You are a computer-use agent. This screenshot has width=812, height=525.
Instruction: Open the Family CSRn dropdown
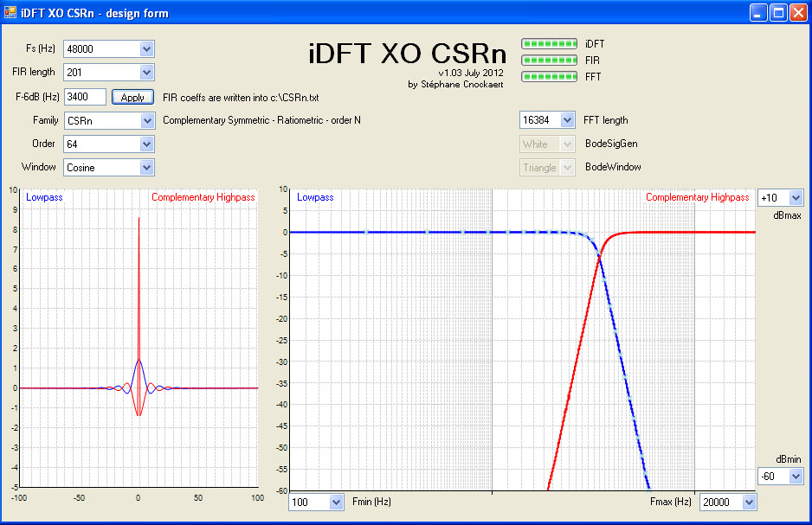(147, 121)
